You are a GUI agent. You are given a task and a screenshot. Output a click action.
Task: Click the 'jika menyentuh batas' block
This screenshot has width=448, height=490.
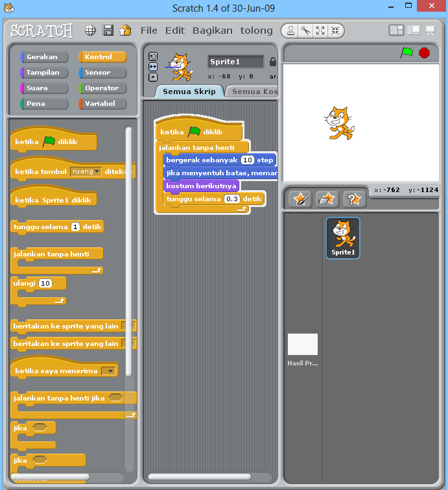click(x=220, y=173)
